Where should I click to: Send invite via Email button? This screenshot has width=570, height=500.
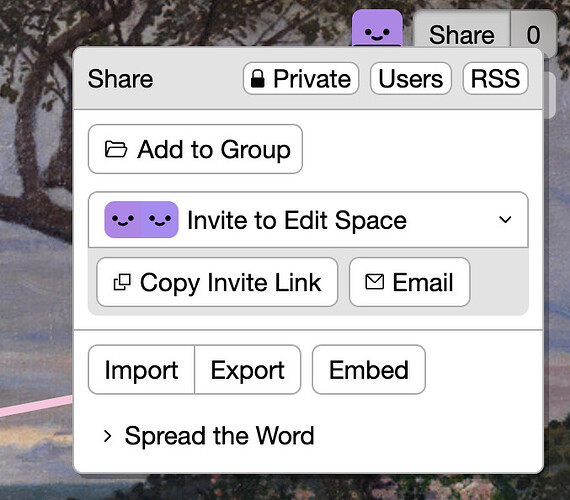click(x=410, y=282)
